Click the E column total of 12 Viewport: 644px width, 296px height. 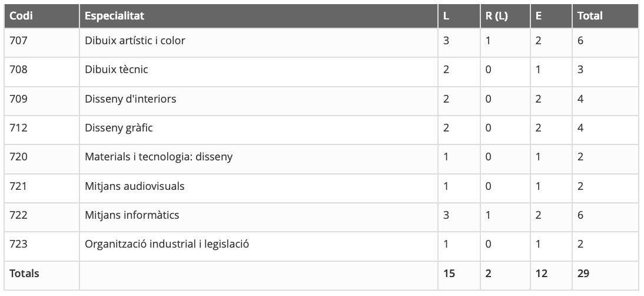pos(542,273)
